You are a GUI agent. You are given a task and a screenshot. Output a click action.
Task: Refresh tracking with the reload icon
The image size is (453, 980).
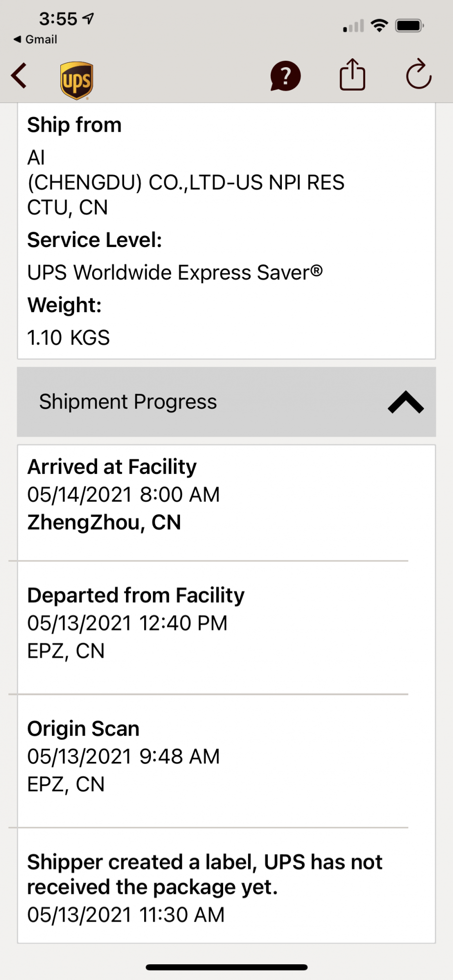click(x=418, y=75)
